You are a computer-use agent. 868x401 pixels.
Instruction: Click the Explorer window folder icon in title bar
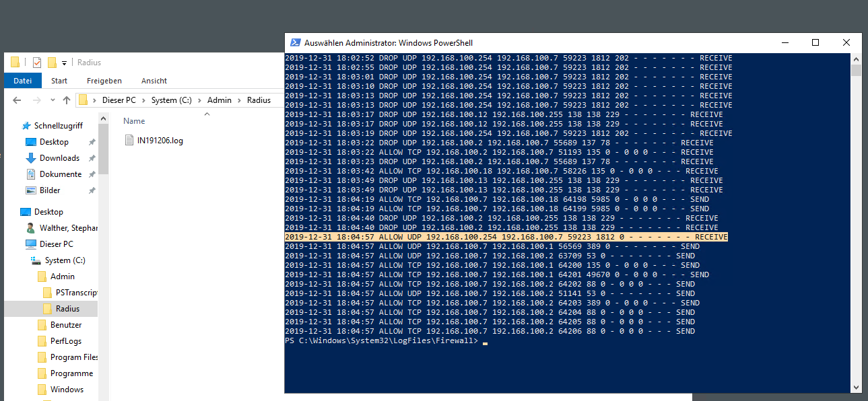(15, 63)
